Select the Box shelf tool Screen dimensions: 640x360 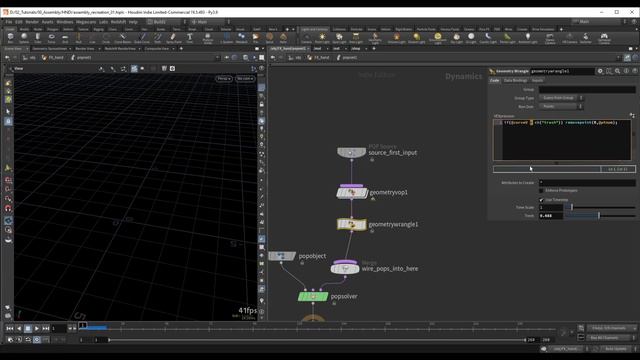11,38
